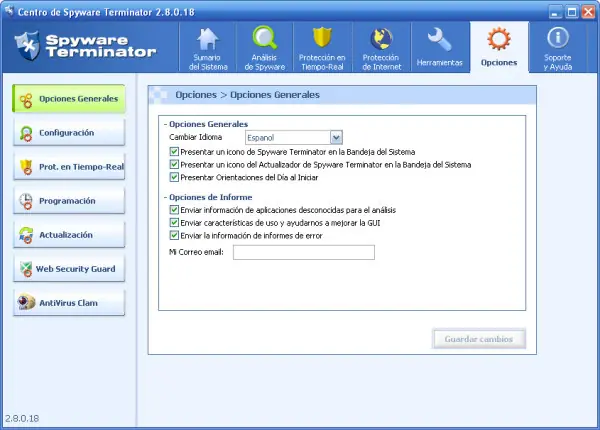Open the Configuración sidebar section
Image resolution: width=600 pixels, height=430 pixels.
click(x=69, y=133)
